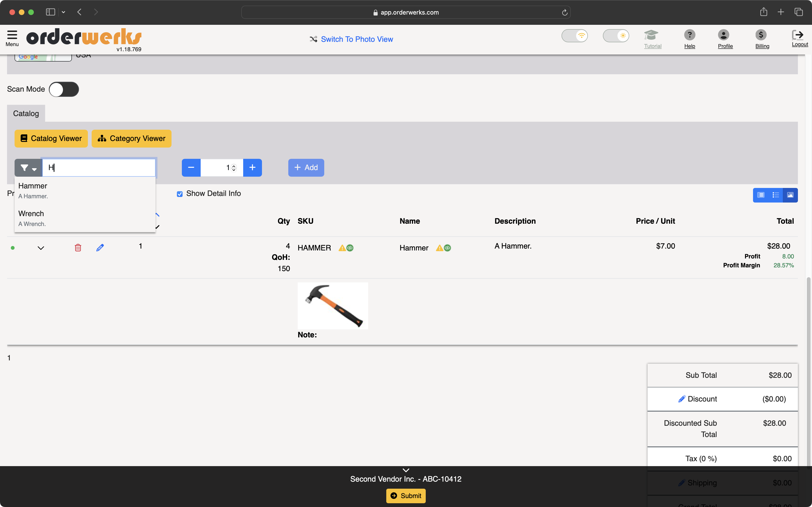
Task: Click QuickBooks icon next to Hammer name
Action: click(x=448, y=248)
